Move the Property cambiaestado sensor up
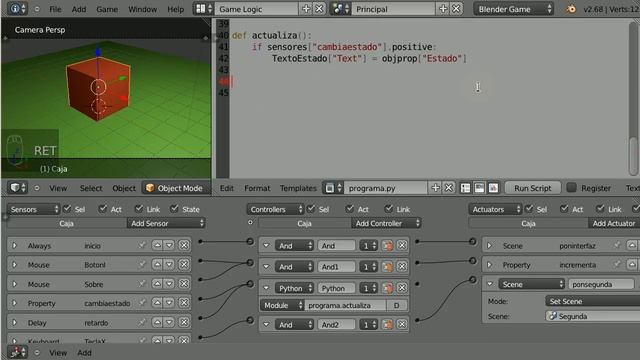This screenshot has width=640, height=360. click(x=157, y=302)
